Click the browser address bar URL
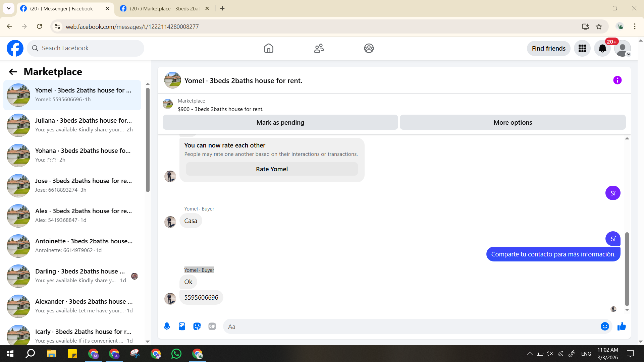Viewport: 644px width, 362px height. 132,26
